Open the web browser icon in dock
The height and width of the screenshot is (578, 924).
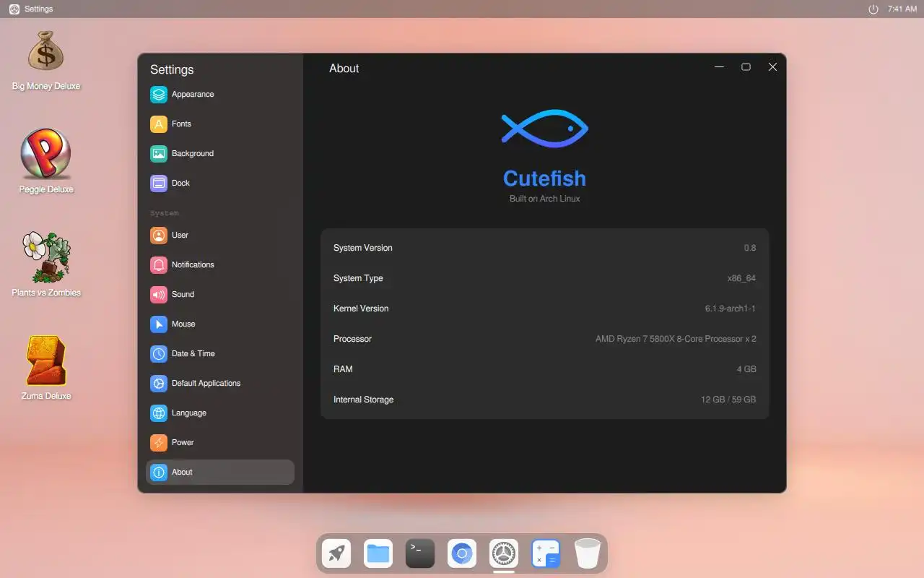tap(462, 554)
